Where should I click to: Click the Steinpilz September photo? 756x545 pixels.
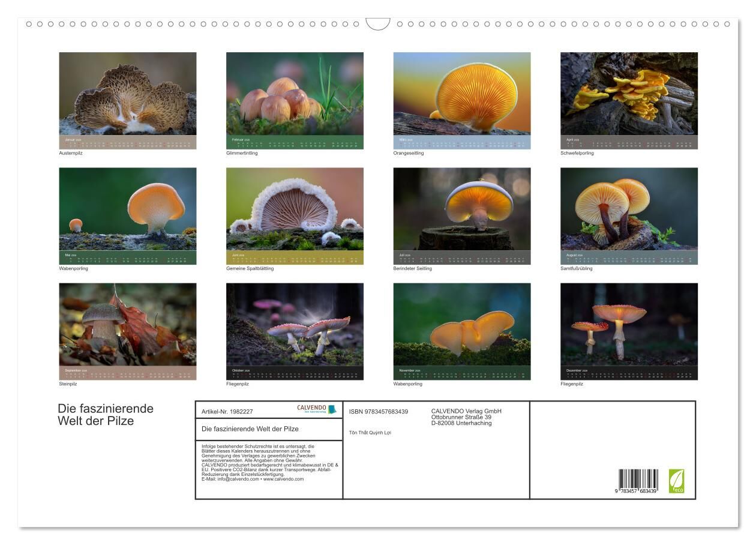128,324
